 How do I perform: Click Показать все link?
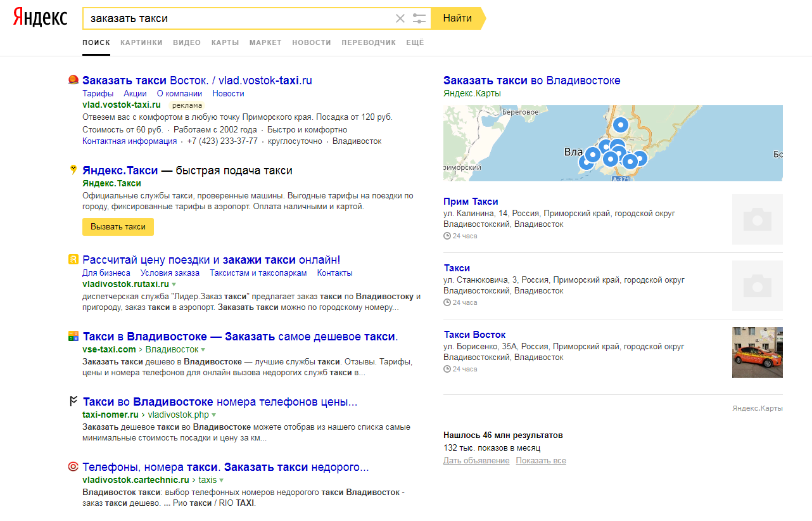[541, 461]
